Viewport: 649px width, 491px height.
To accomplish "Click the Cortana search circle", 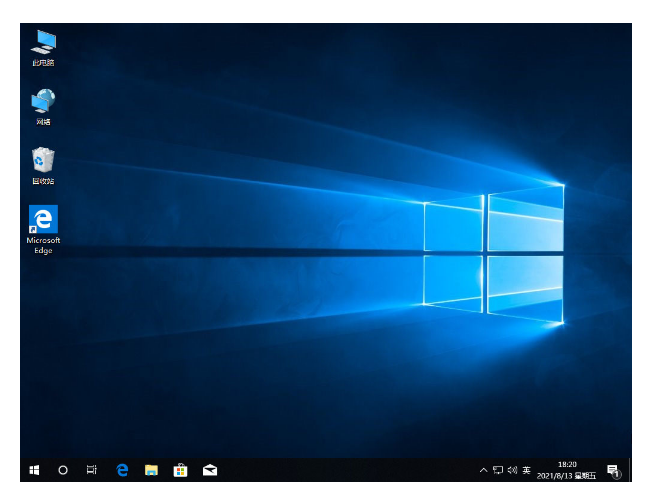I will 63,469.
